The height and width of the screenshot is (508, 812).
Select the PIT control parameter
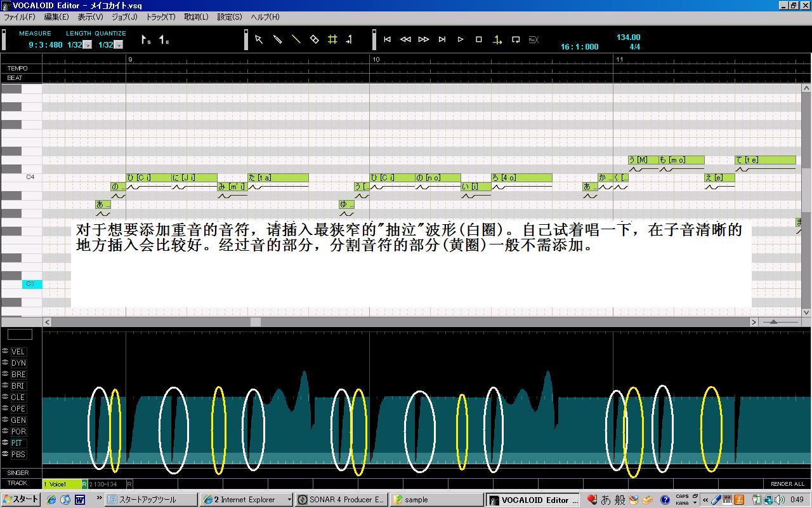click(18, 443)
